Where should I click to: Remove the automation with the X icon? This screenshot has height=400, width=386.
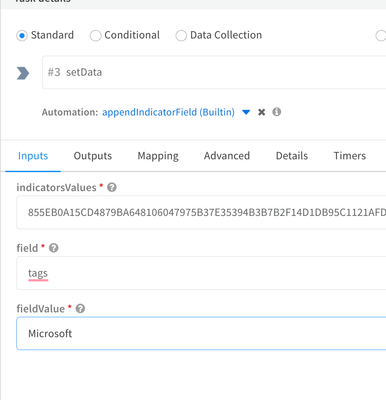[262, 112]
